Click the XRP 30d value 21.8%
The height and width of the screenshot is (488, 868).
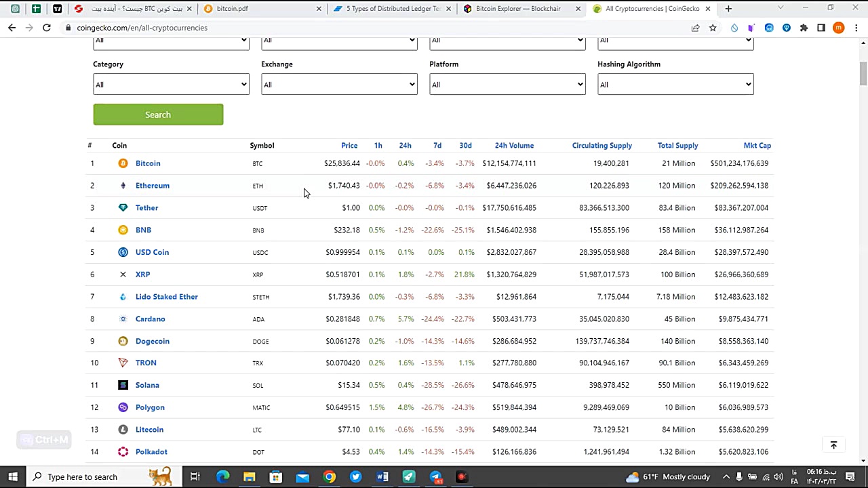(x=465, y=274)
